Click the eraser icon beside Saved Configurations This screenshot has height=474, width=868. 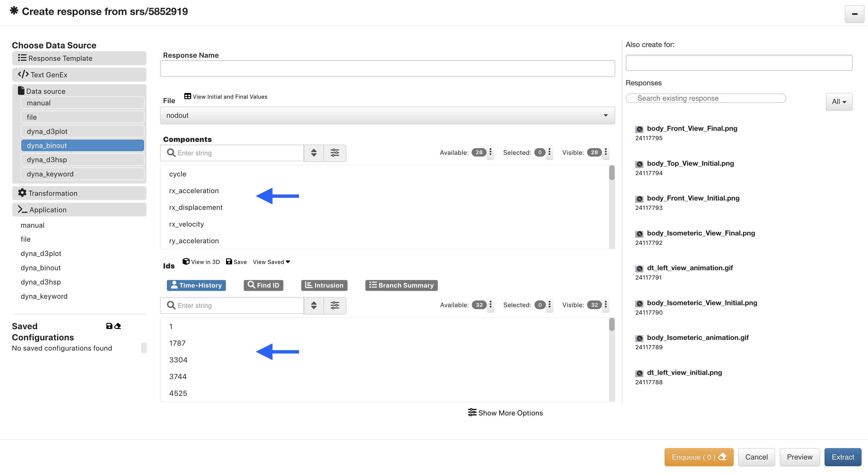point(118,326)
